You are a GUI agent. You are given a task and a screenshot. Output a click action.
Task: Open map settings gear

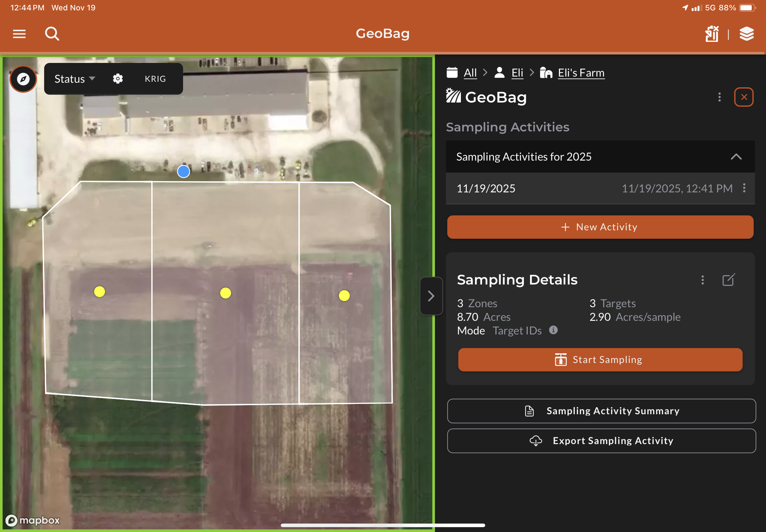coord(118,79)
